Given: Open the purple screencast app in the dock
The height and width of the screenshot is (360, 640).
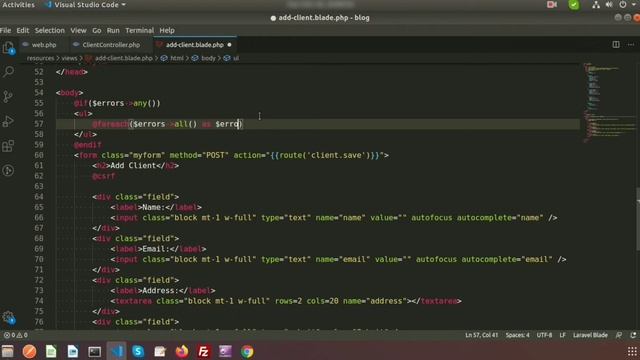Looking at the screenshot, I should coord(225,351).
